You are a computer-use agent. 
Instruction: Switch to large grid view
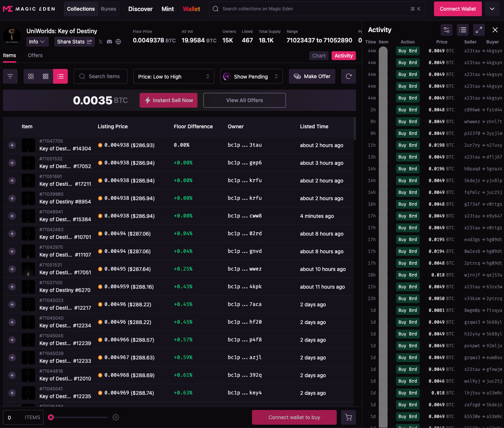point(31,76)
